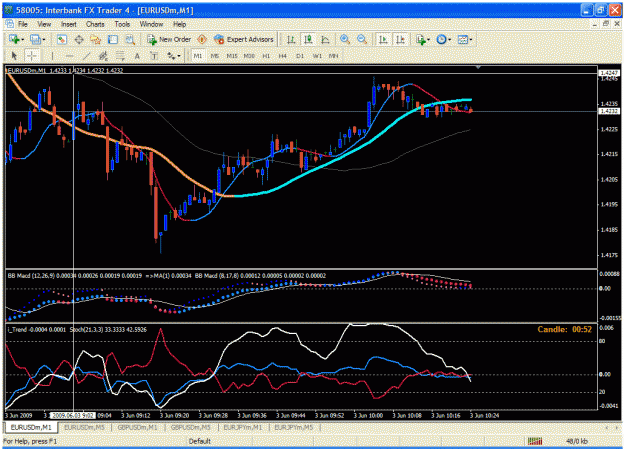Image resolution: width=625 pixels, height=449 pixels.
Task: Select the Crosshair tool
Action: [31, 56]
